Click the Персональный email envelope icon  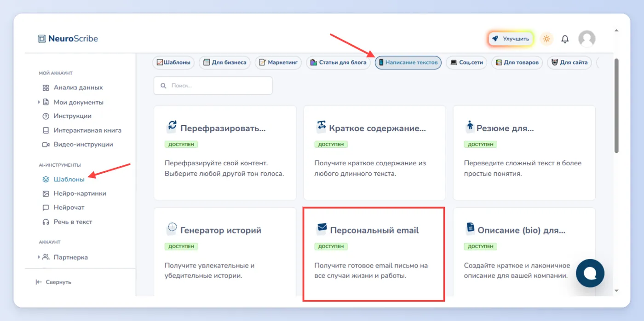pyautogui.click(x=322, y=228)
